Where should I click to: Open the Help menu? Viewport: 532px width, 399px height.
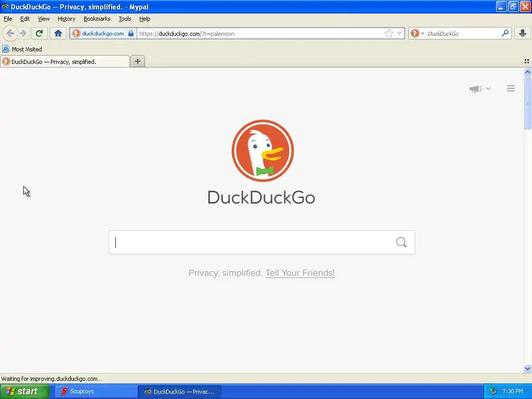click(145, 19)
